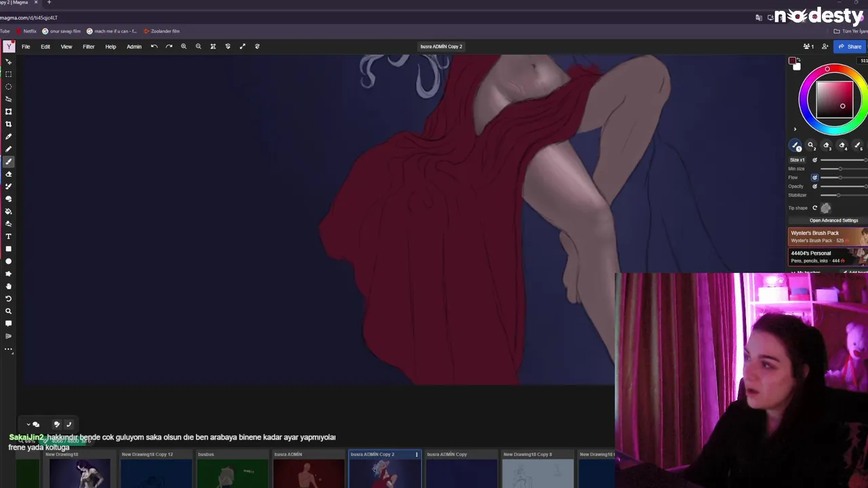Select the Move tool in the left toolbar
Viewport: 868px width, 488px height.
pyautogui.click(x=9, y=62)
